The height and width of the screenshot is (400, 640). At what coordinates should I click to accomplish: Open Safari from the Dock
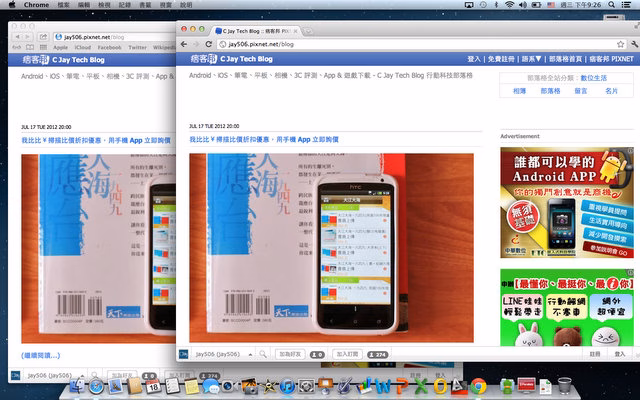pyautogui.click(x=96, y=386)
